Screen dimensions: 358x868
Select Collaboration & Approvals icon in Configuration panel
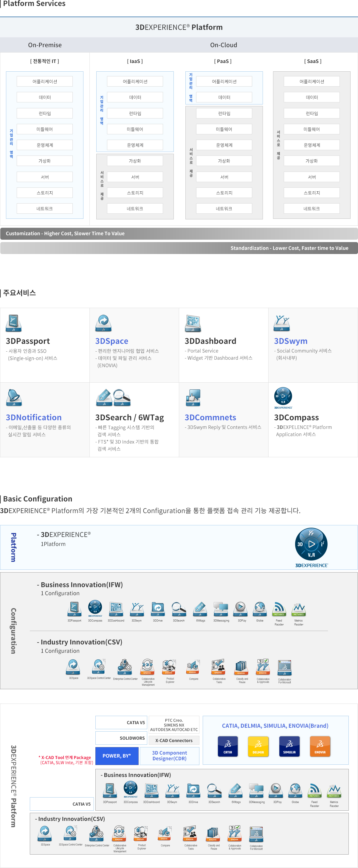(263, 667)
